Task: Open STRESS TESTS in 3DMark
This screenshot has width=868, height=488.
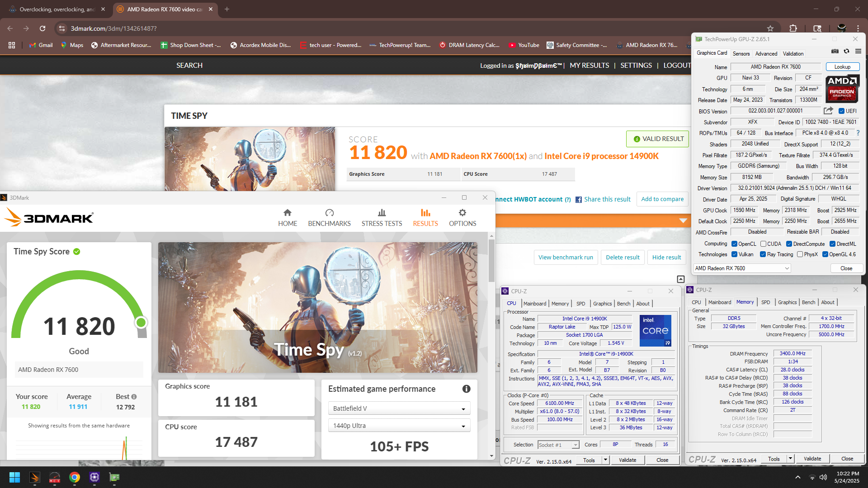Action: [x=382, y=218]
